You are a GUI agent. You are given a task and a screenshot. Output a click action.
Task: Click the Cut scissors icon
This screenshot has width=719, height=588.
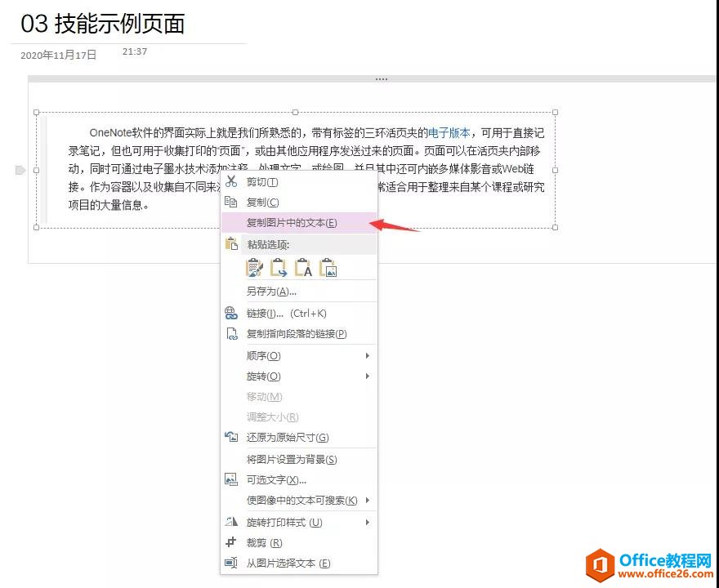(231, 181)
